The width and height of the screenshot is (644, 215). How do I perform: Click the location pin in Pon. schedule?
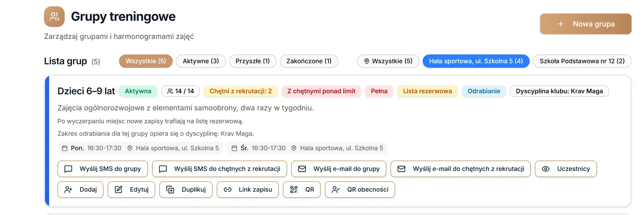[x=130, y=148]
